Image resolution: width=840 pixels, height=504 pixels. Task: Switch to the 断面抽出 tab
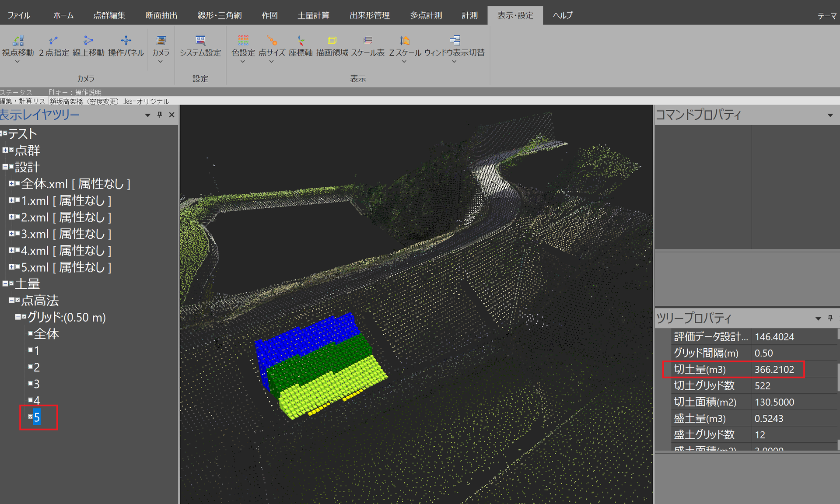coord(161,15)
